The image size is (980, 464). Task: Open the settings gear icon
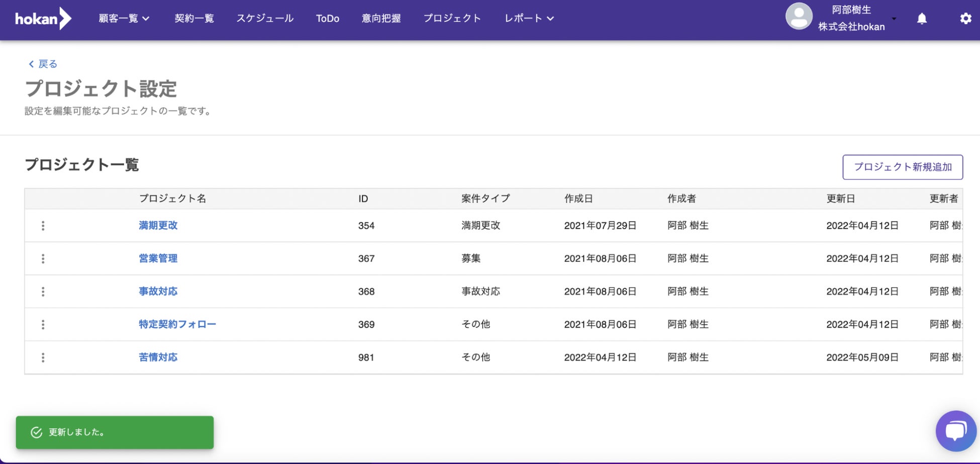pyautogui.click(x=965, y=19)
